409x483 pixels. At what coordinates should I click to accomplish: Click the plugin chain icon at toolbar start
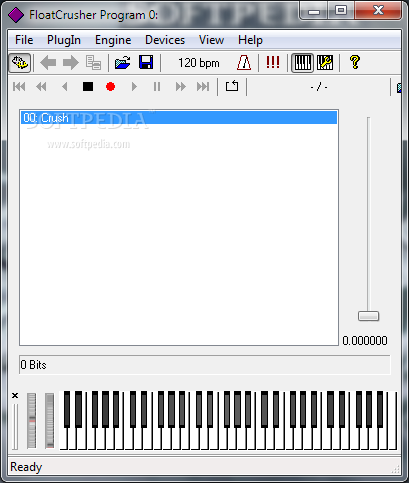coord(20,63)
